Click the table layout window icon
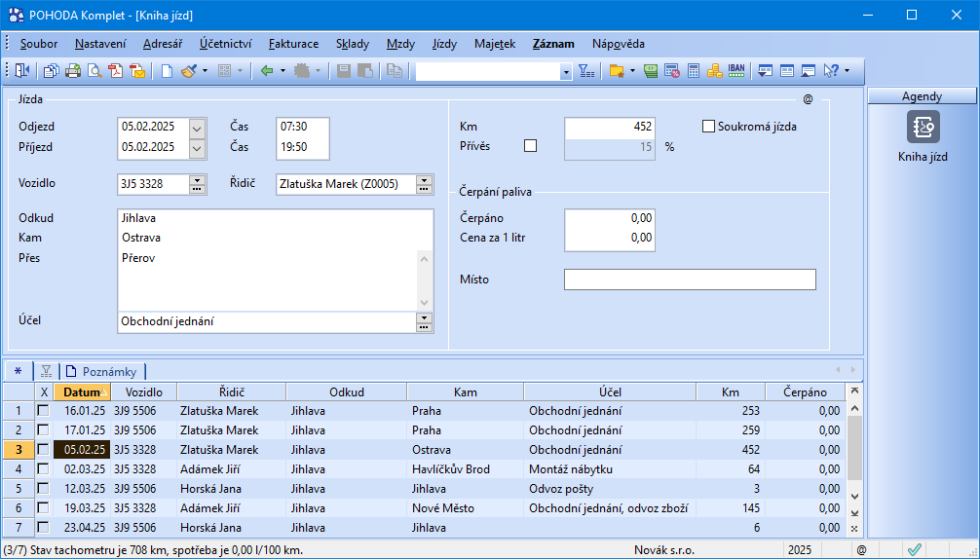This screenshot has height=559, width=980. [x=787, y=71]
